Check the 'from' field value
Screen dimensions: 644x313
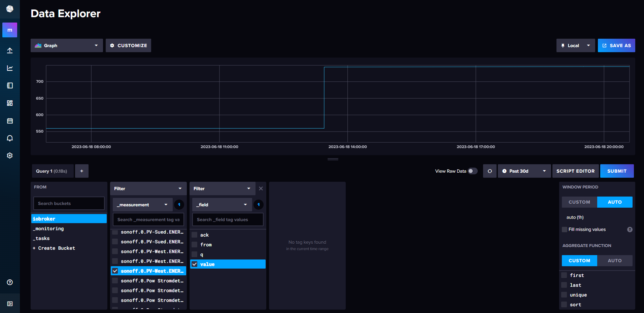tap(195, 245)
